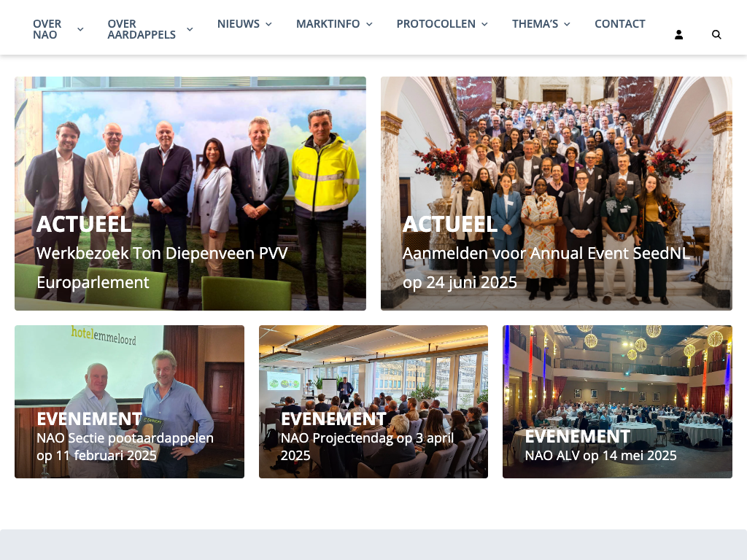Viewport: 747px width, 560px height.
Task: Select the Protocollen menu item
Action: tap(436, 24)
